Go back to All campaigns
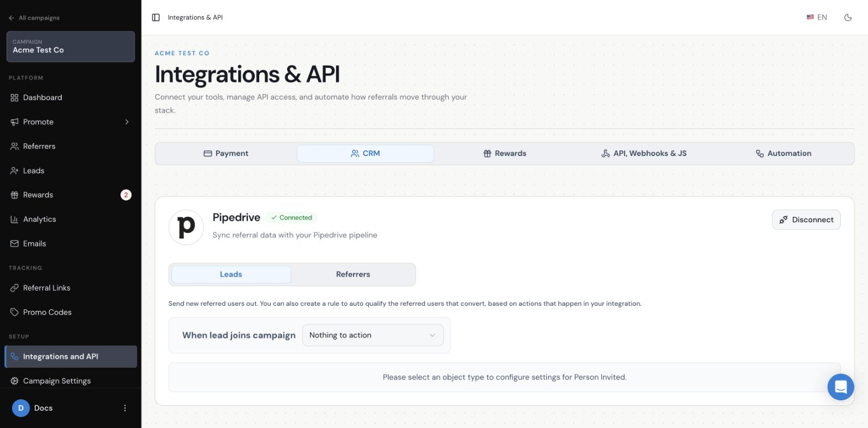Image resolution: width=868 pixels, height=428 pixels. point(34,18)
